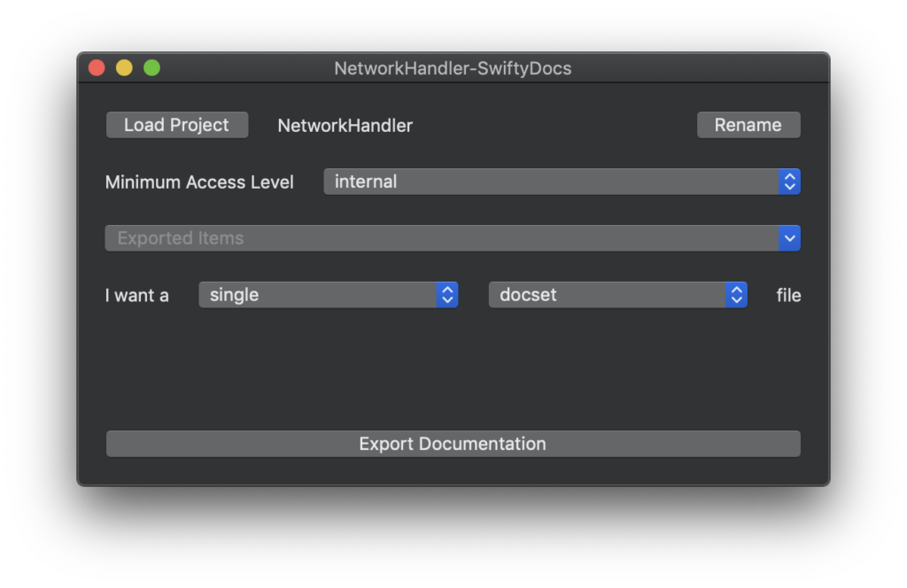Click the 'I want a' label
907x588 pixels.
(x=137, y=296)
